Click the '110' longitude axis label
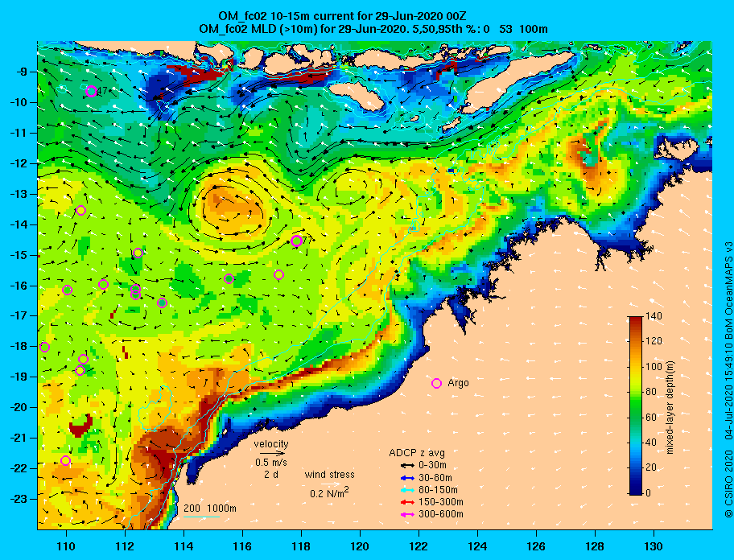 [67, 546]
